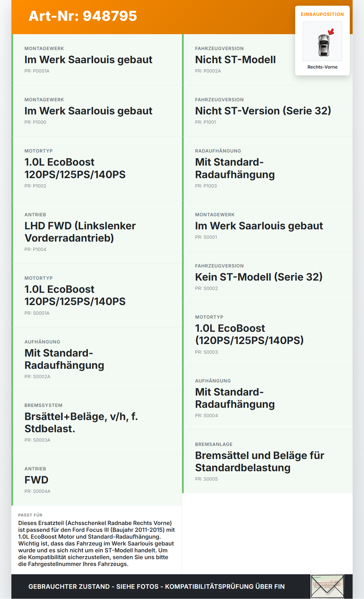
Task: Click the Nicht ST-Version (Serie 32) card
Action: [x=267, y=111]
